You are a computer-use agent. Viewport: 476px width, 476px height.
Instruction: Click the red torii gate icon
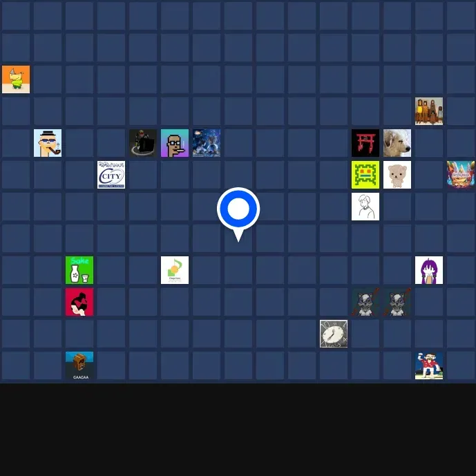(x=365, y=143)
